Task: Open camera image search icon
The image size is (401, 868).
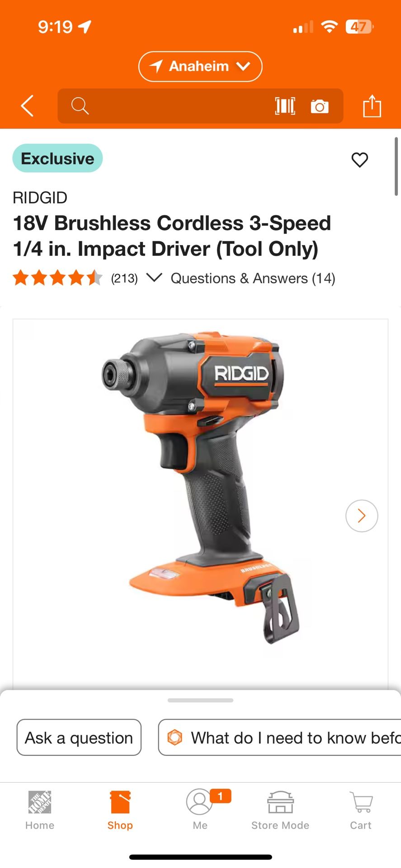Action: tap(320, 107)
